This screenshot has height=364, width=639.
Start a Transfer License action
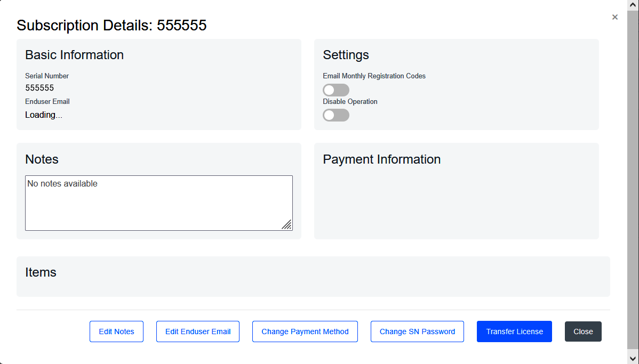point(514,331)
